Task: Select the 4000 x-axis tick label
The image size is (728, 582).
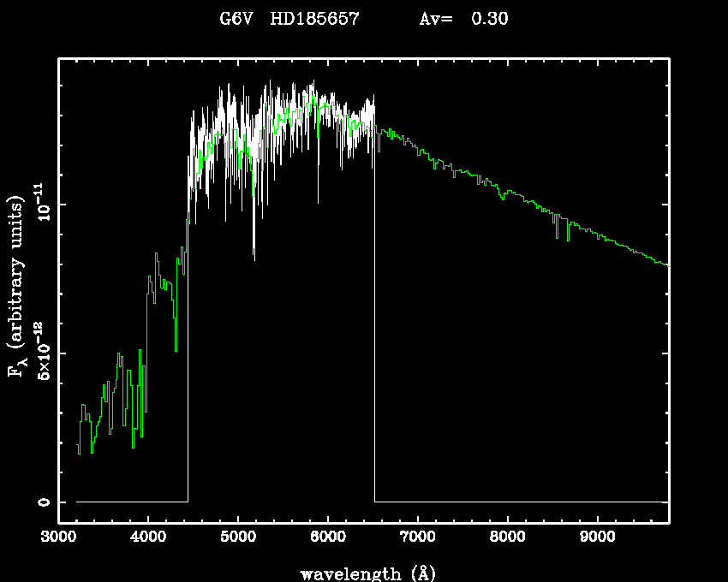Action: [x=148, y=537]
